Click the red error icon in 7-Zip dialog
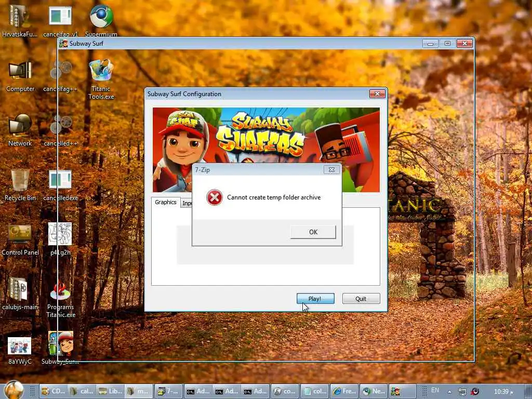This screenshot has width=532, height=399. (x=215, y=197)
